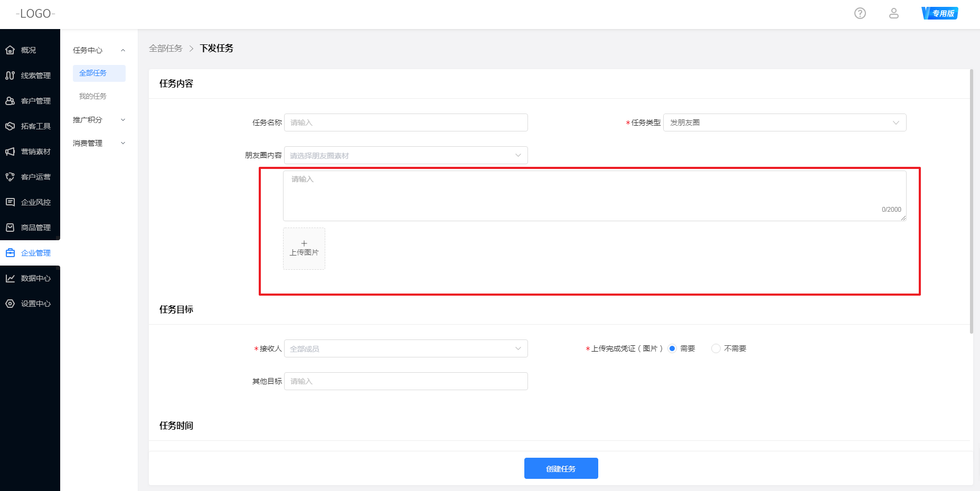Go to 客户管理 sidebar icon
This screenshot has height=491, width=980.
[10, 101]
